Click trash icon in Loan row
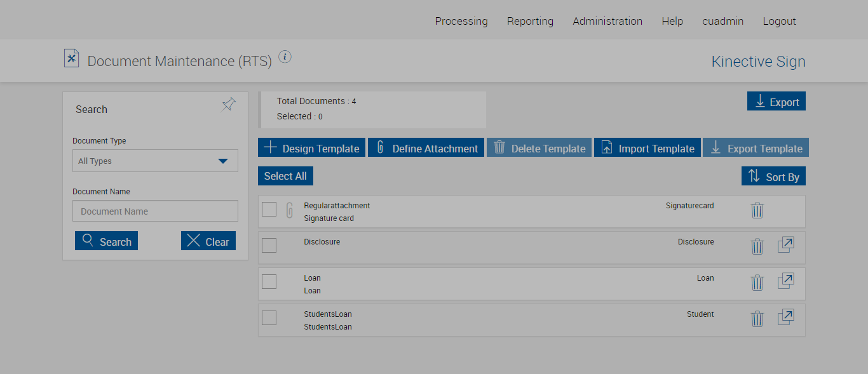The image size is (868, 374). click(757, 283)
